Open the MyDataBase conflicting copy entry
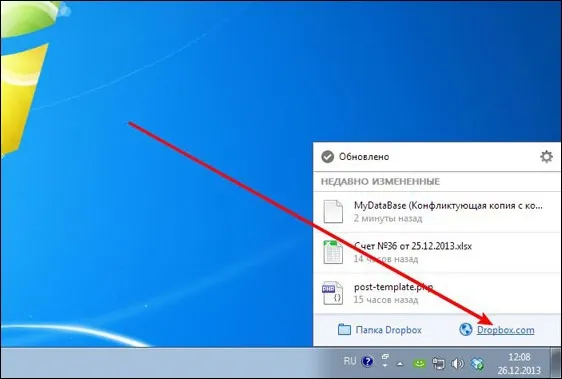 pyautogui.click(x=437, y=212)
